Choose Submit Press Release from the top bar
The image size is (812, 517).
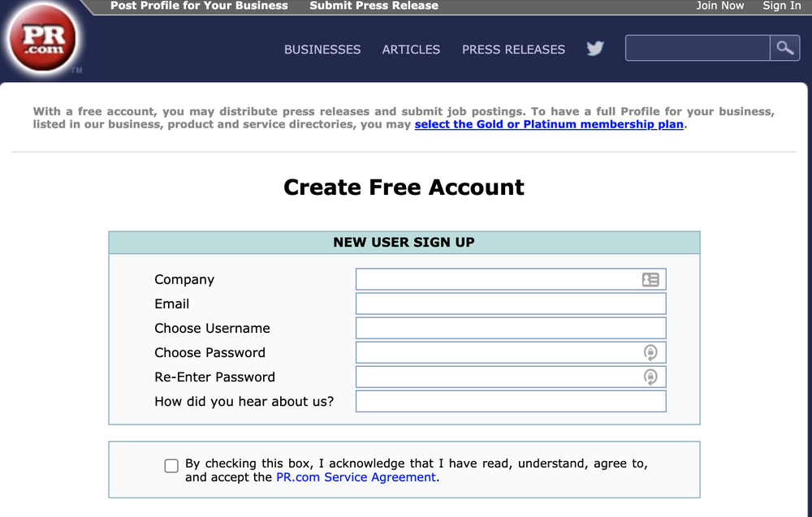pos(374,6)
